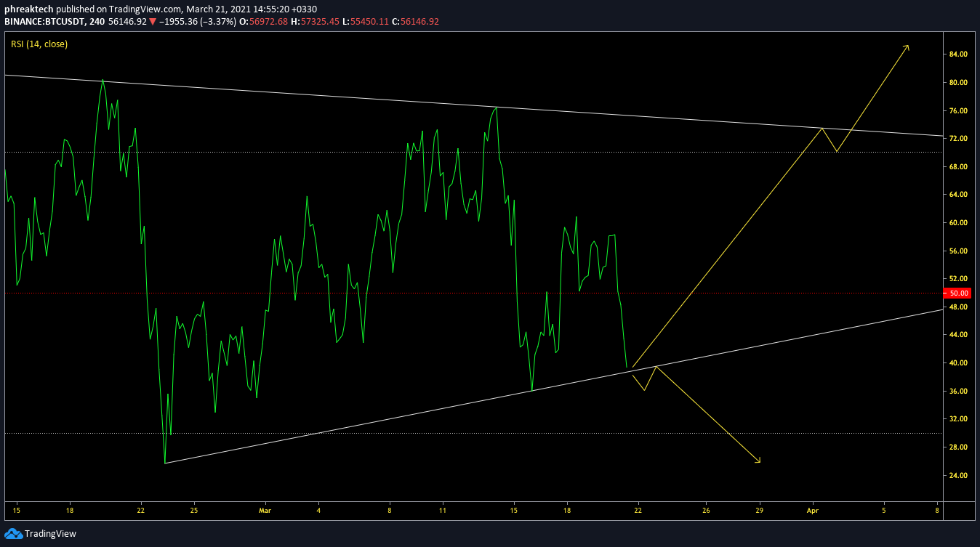Click the 72.00 scale value
Image resolution: width=980 pixels, height=547 pixels.
coord(958,139)
